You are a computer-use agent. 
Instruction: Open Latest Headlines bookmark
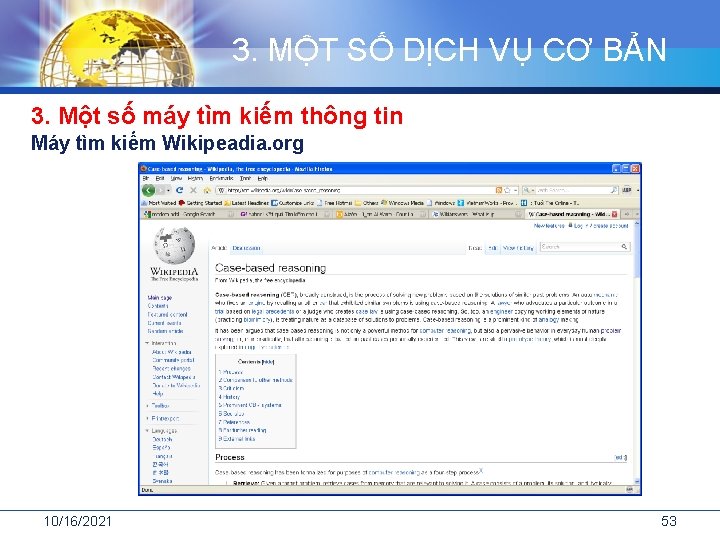pos(247,202)
